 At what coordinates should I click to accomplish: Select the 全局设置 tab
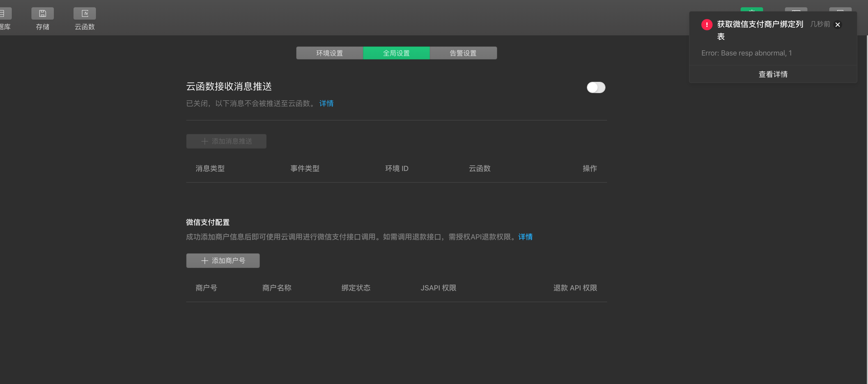[x=396, y=53]
